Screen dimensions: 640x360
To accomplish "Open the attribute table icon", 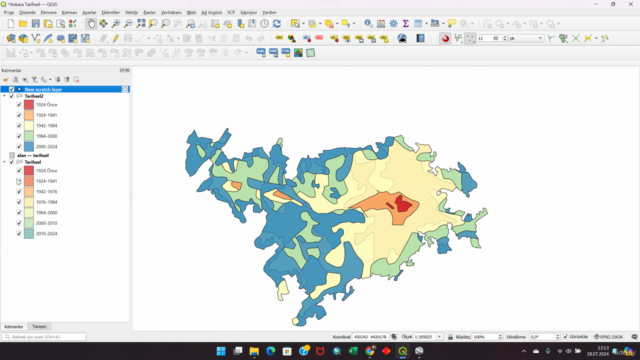I will (418, 24).
